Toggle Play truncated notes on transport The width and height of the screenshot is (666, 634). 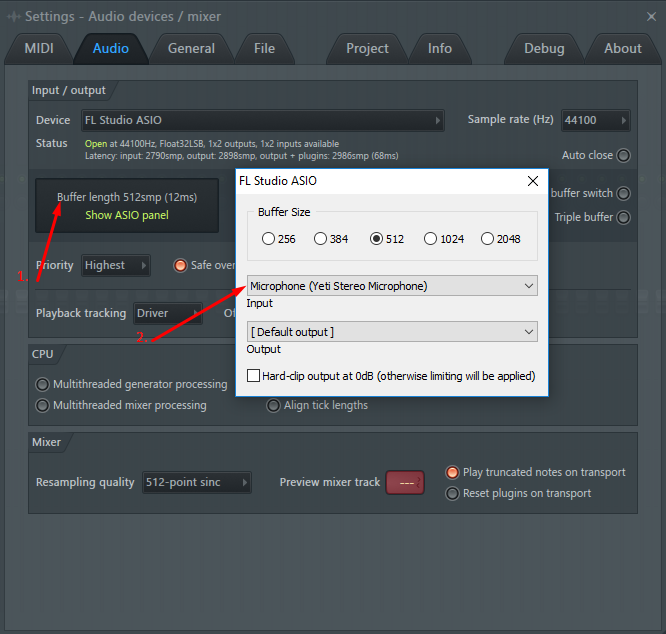click(452, 472)
